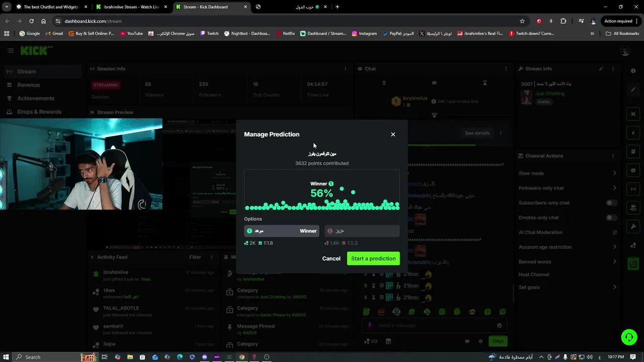Screen dimensions: 644x362
Task: Edit Stream Info with pencil icon
Action: [x=601, y=69]
